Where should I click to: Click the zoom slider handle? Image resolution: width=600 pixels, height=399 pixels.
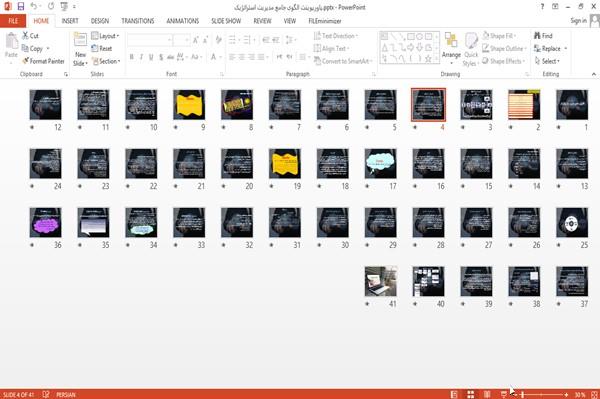[x=522, y=394]
